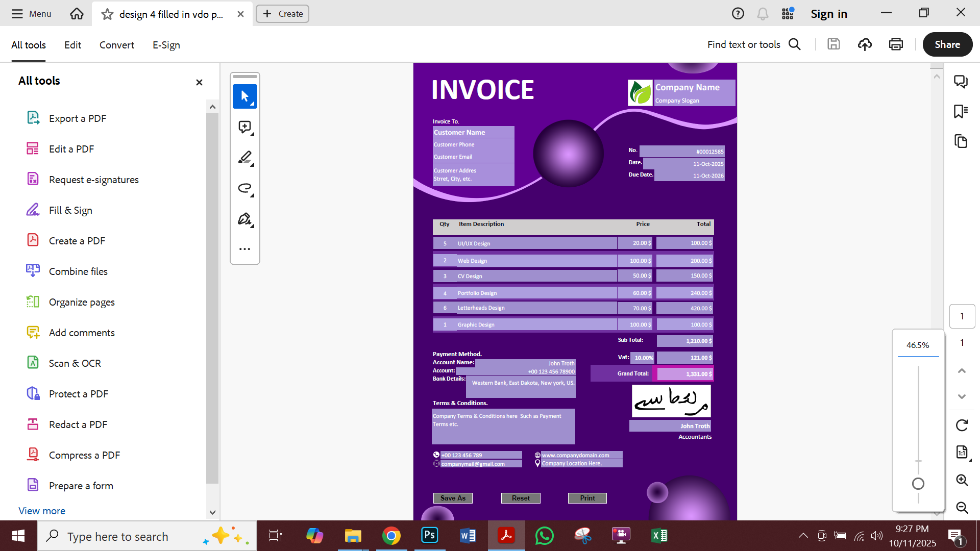Choose the add comment tool

tap(244, 127)
